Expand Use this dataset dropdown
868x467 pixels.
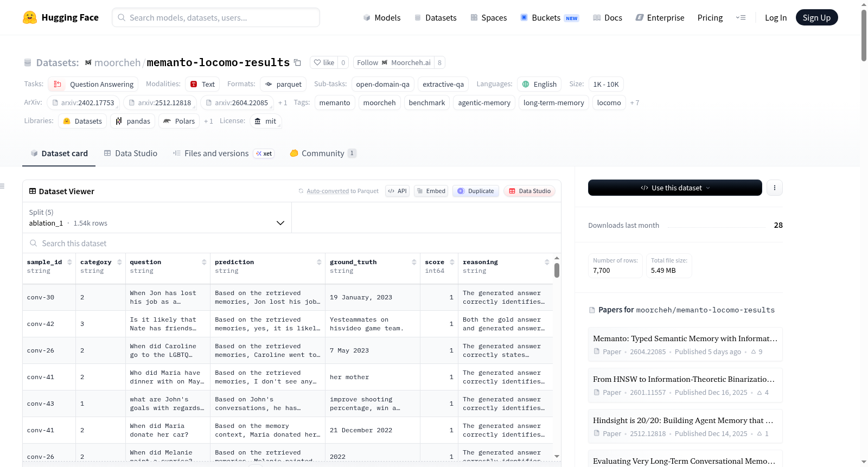(x=675, y=188)
